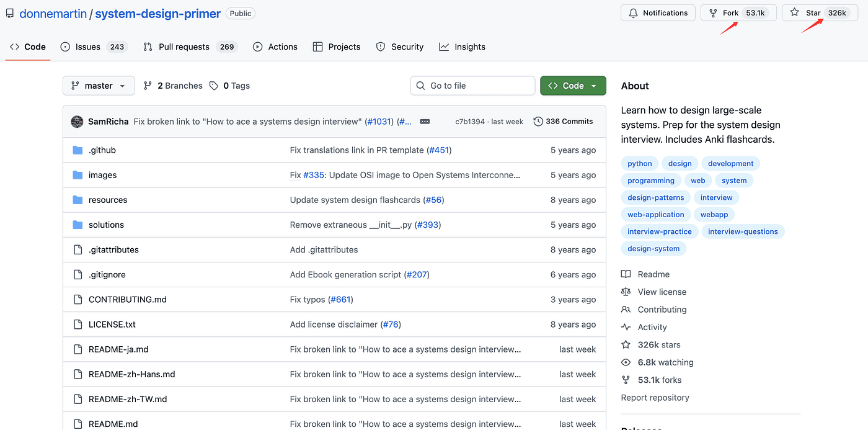Click SamRicha's avatar image

tap(77, 122)
